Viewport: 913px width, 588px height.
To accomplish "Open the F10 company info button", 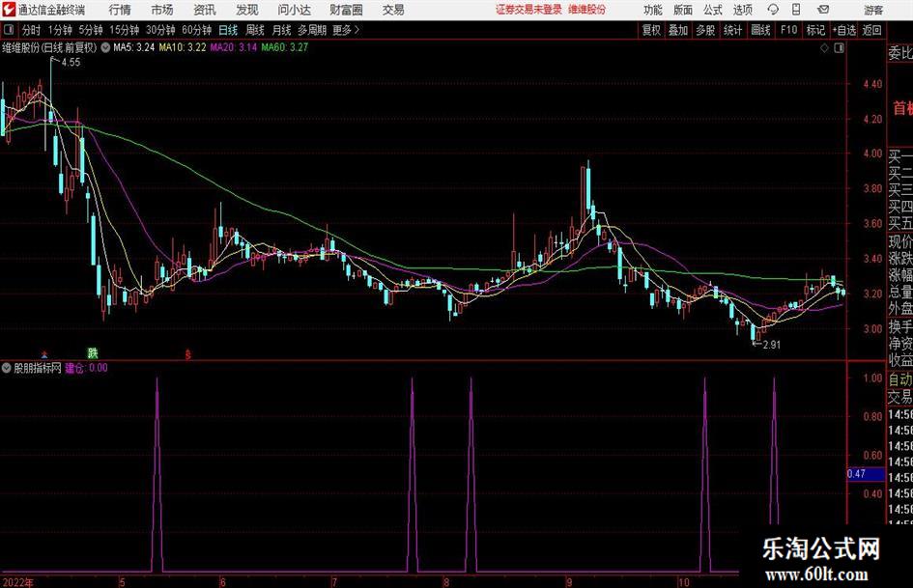I will (x=788, y=30).
